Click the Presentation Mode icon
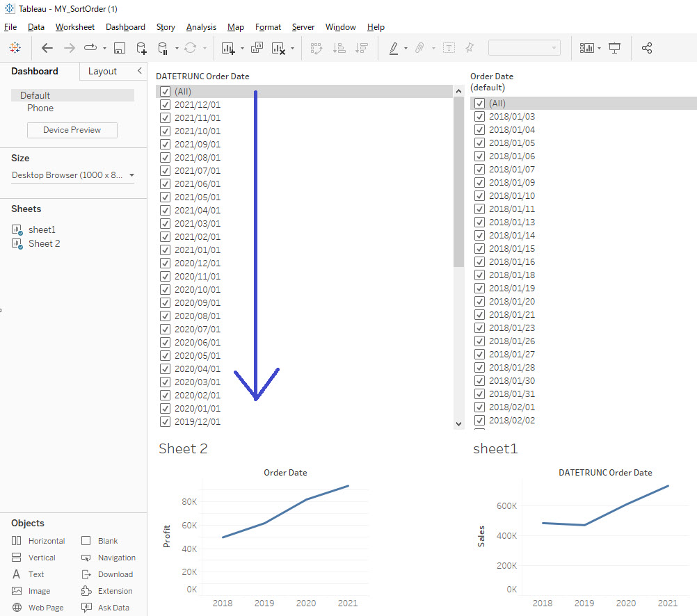The width and height of the screenshot is (697, 616). point(614,48)
